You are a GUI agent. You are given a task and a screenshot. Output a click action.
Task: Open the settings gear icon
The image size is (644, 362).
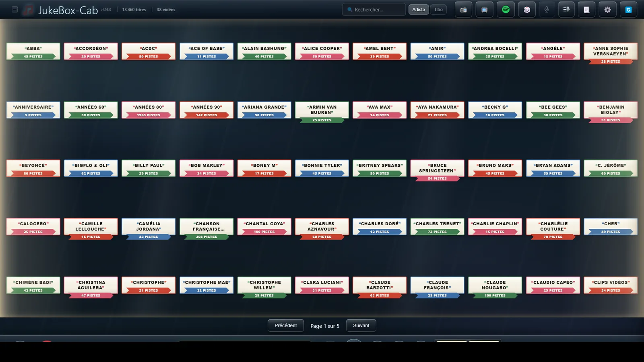(607, 10)
